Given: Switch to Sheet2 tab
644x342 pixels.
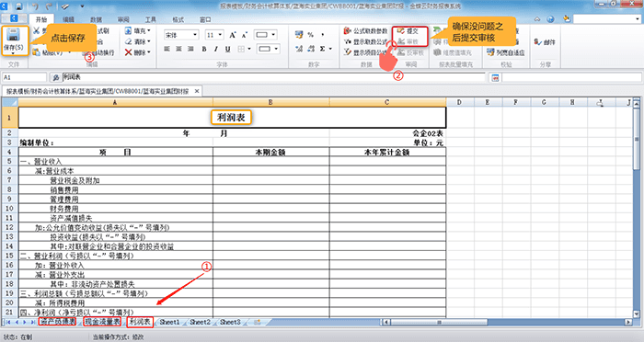Looking at the screenshot, I should [200, 323].
